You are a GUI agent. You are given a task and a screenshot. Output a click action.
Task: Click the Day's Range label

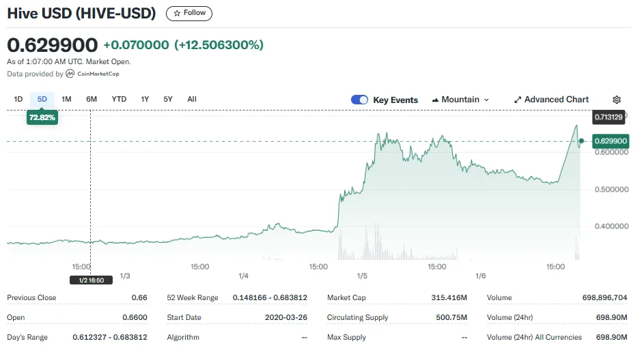[x=27, y=337]
